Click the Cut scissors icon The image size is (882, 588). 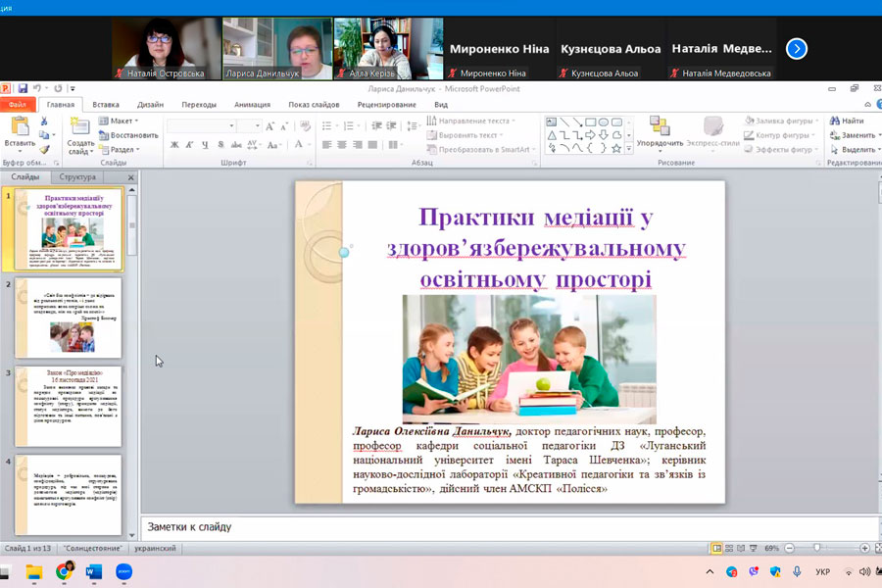[x=45, y=121]
